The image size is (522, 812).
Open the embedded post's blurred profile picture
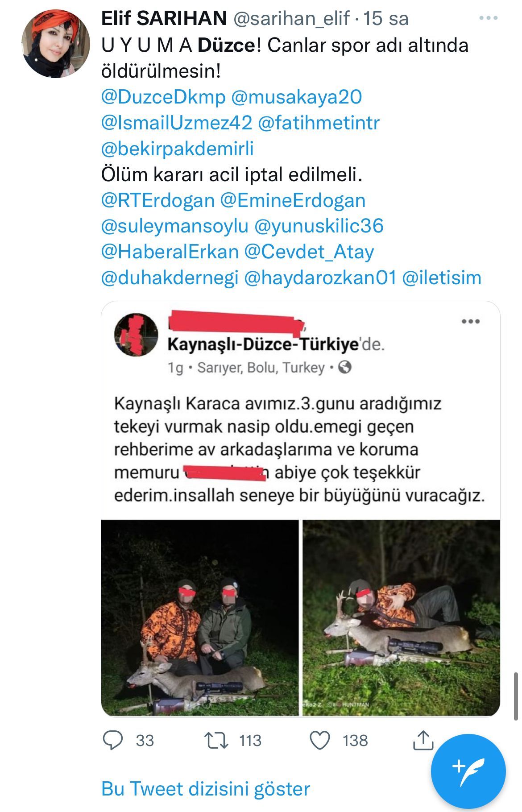coord(136,334)
